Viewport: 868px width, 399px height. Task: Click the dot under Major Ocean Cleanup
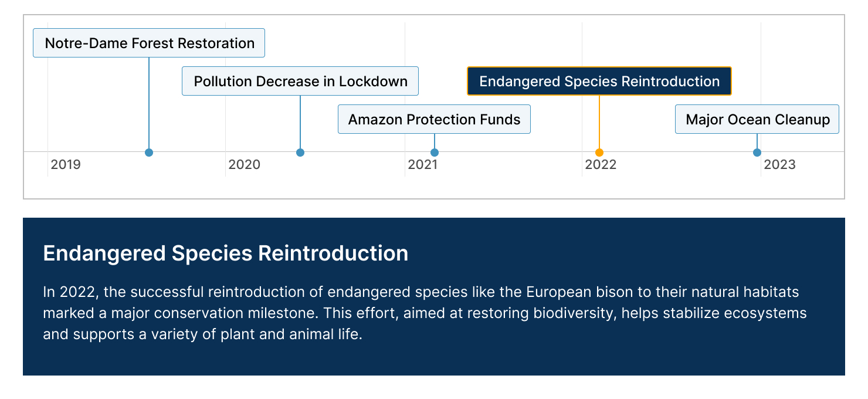[757, 153]
